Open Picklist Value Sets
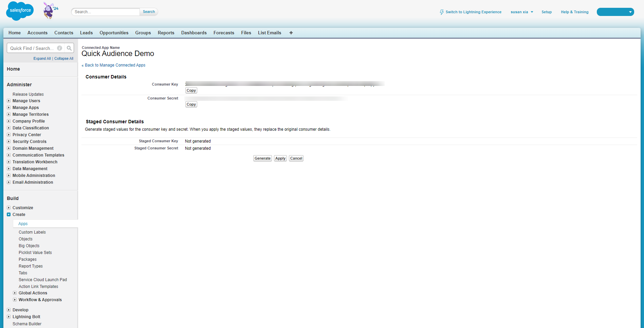 35,253
